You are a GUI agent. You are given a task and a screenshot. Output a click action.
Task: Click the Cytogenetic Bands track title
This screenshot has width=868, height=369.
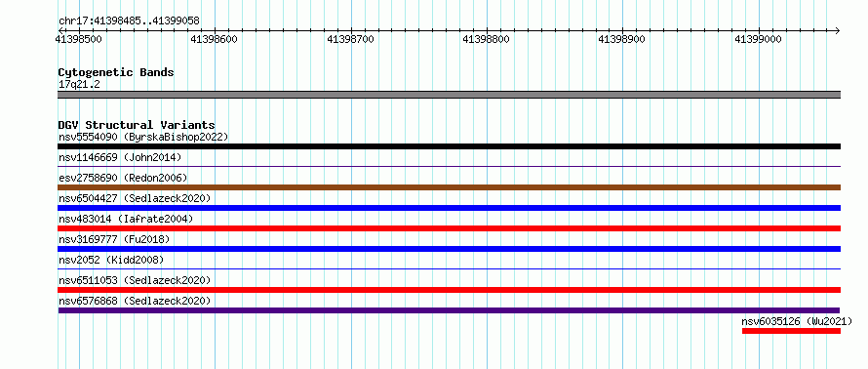pyautogui.click(x=116, y=72)
